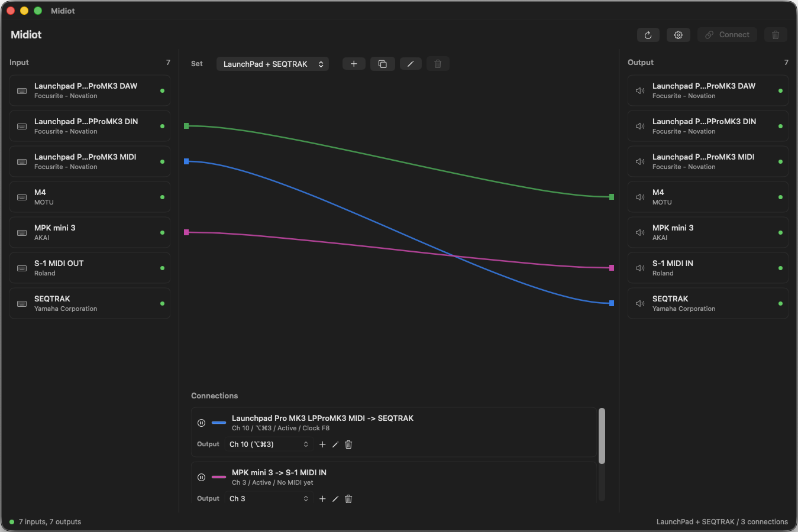Select Launchpad PProMK3 DIN input device
This screenshot has width=798, height=532.
pos(90,126)
